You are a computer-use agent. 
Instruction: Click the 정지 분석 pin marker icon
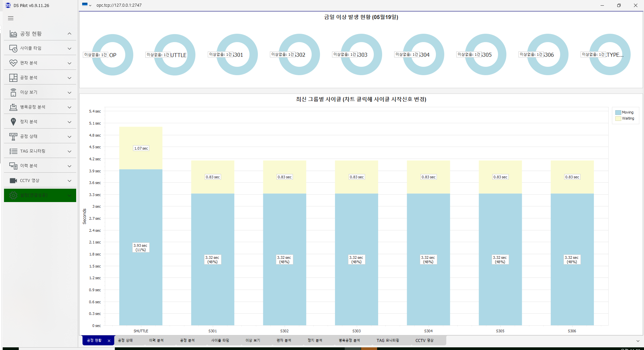pyautogui.click(x=13, y=122)
